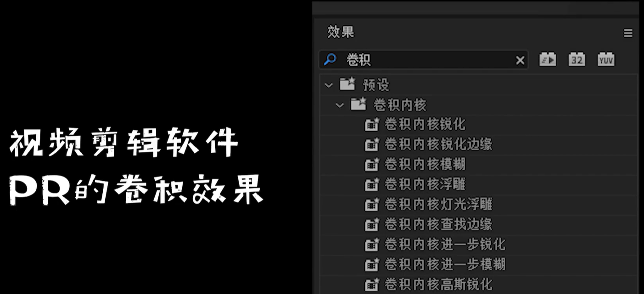The width and height of the screenshot is (644, 294).
Task: Click preset icon beside 卷积内核浮雕
Action: [372, 184]
